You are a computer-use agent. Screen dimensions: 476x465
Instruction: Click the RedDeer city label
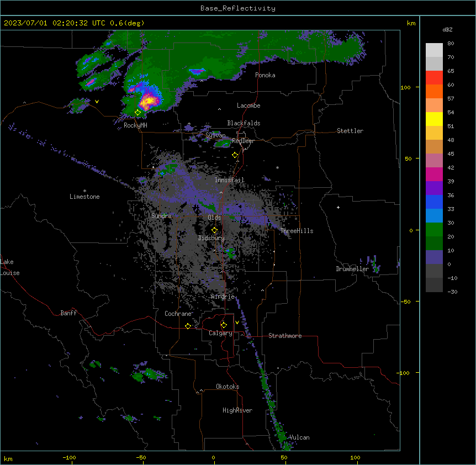(243, 141)
